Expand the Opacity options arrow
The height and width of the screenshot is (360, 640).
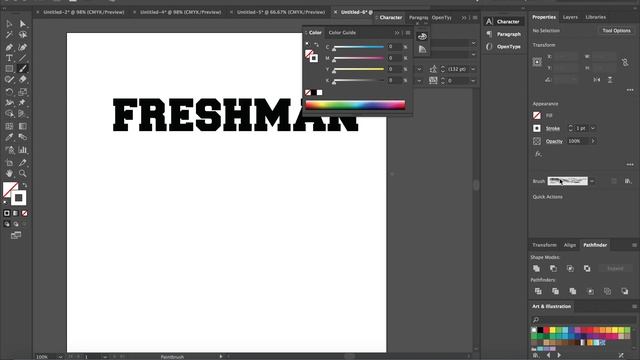[x=593, y=141]
